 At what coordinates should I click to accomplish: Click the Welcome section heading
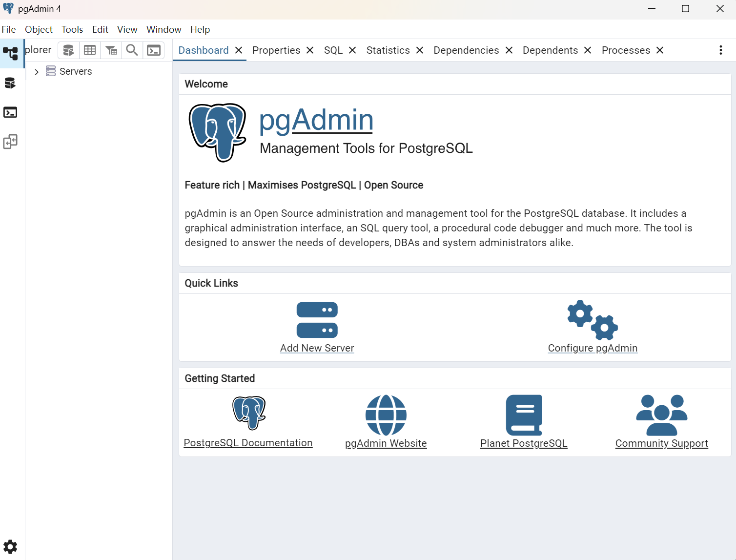click(206, 84)
